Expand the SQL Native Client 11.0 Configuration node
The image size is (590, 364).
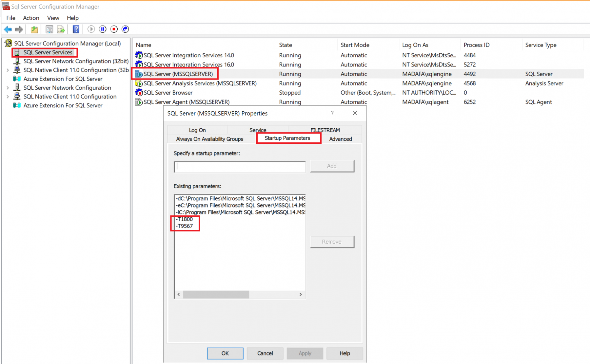point(8,97)
